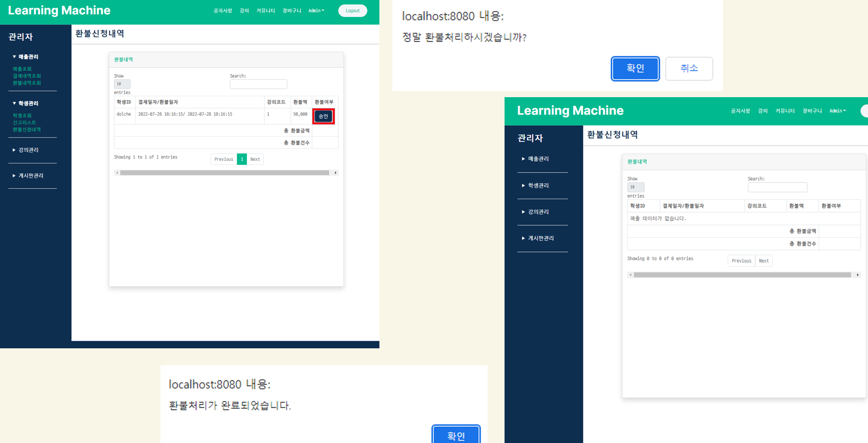Open 장바구니 in the left window navbar

tap(292, 10)
